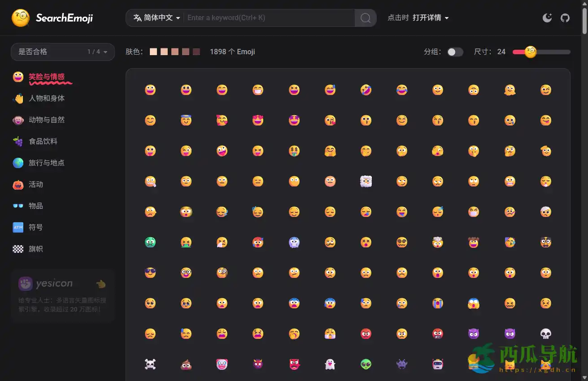The height and width of the screenshot is (381, 588).
Task: Select the lightest skin tone swatch
Action: point(153,52)
